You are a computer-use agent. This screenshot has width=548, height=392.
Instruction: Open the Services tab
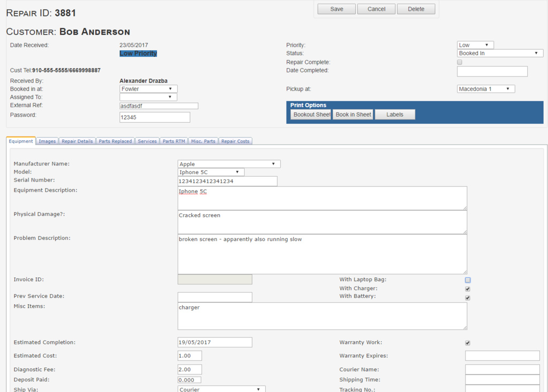point(147,141)
